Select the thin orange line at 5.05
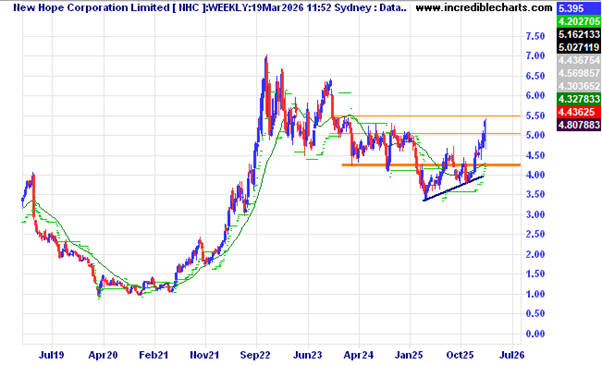This screenshot has height=365, width=602. tap(425, 134)
